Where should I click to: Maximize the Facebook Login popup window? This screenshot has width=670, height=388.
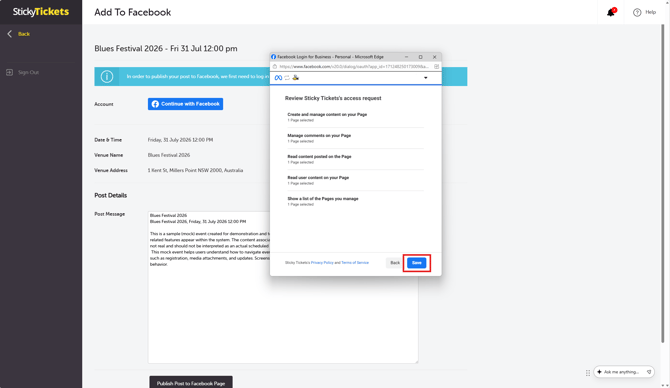point(420,57)
